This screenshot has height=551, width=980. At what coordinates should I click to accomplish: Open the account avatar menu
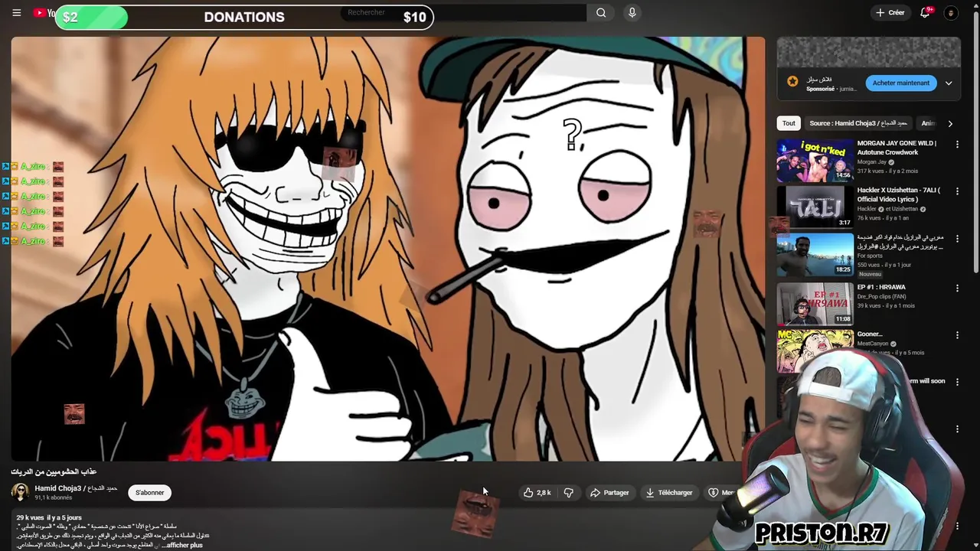pos(951,12)
